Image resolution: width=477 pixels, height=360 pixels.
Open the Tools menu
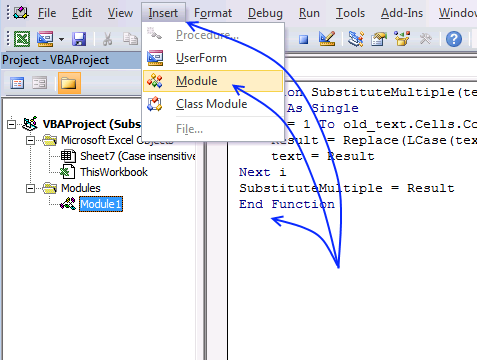click(x=350, y=13)
